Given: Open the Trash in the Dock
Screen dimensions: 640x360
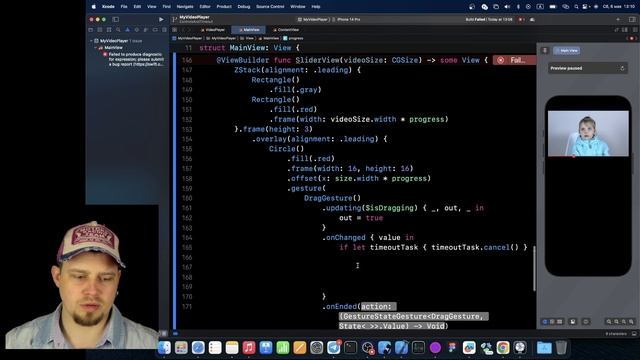Looking at the screenshot, I should pyautogui.click(x=561, y=347).
